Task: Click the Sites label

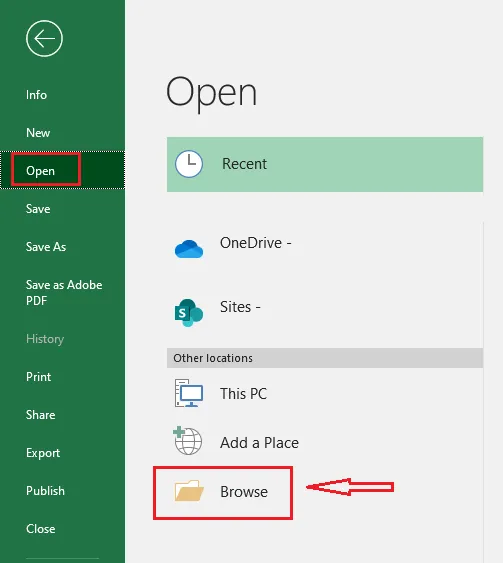Action: (240, 307)
